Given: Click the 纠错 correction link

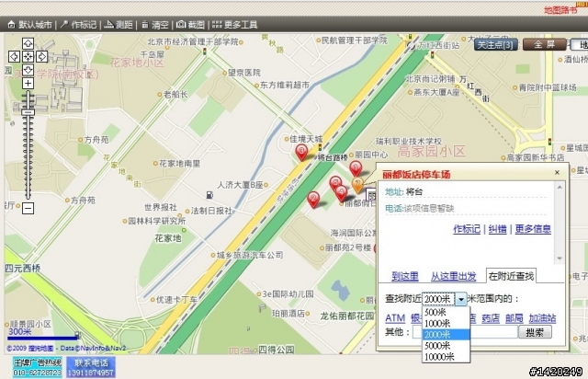Looking at the screenshot, I should pos(498,229).
